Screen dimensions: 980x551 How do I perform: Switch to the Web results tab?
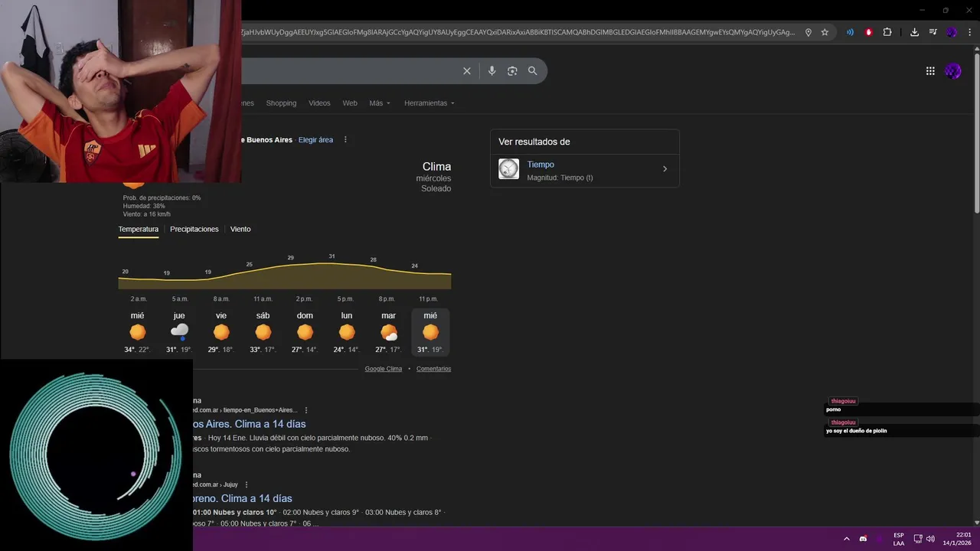350,103
